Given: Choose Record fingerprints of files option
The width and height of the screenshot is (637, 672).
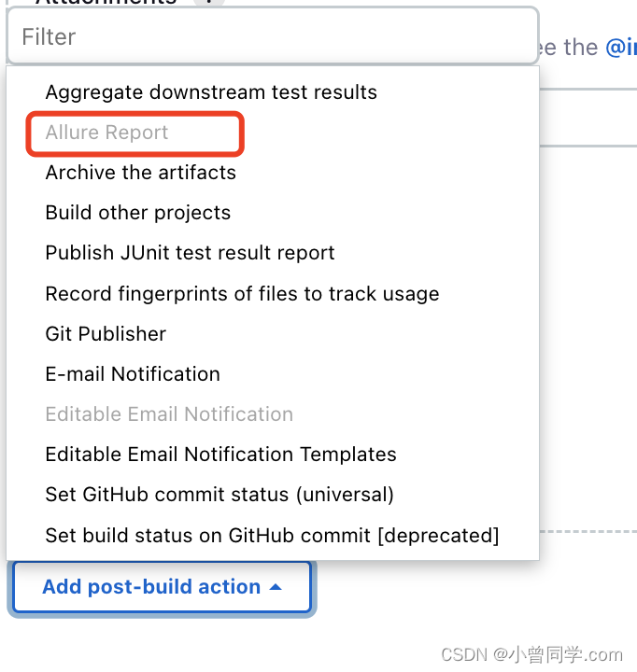Looking at the screenshot, I should [x=242, y=294].
